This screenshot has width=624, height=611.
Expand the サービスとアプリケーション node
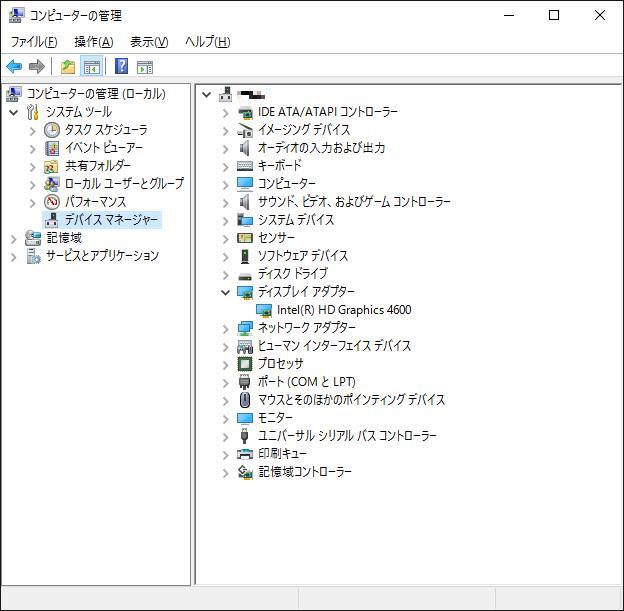pyautogui.click(x=14, y=257)
